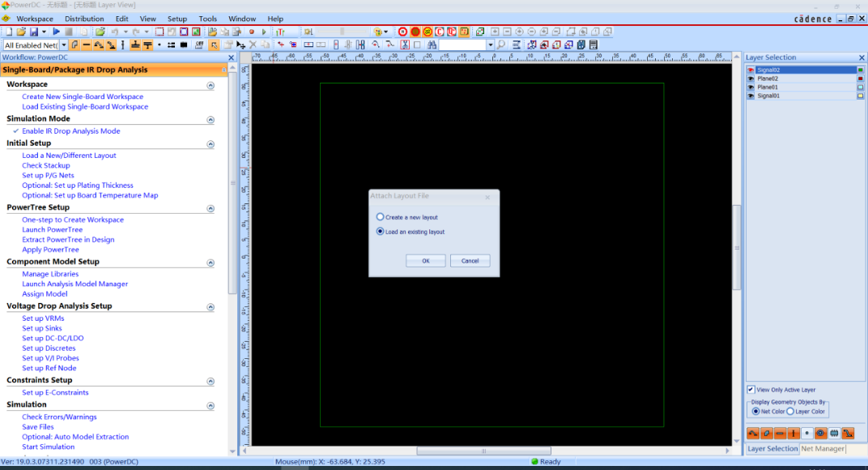868x470 pixels.
Task: Click the New file icon in toolbar
Action: click(x=9, y=32)
